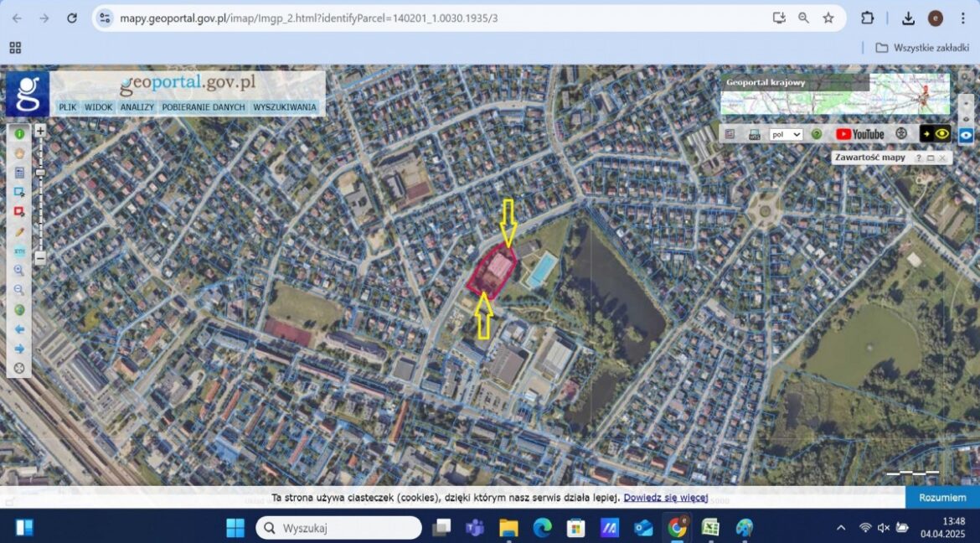
Task: Go to previous map view arrow
Action: 19,329
